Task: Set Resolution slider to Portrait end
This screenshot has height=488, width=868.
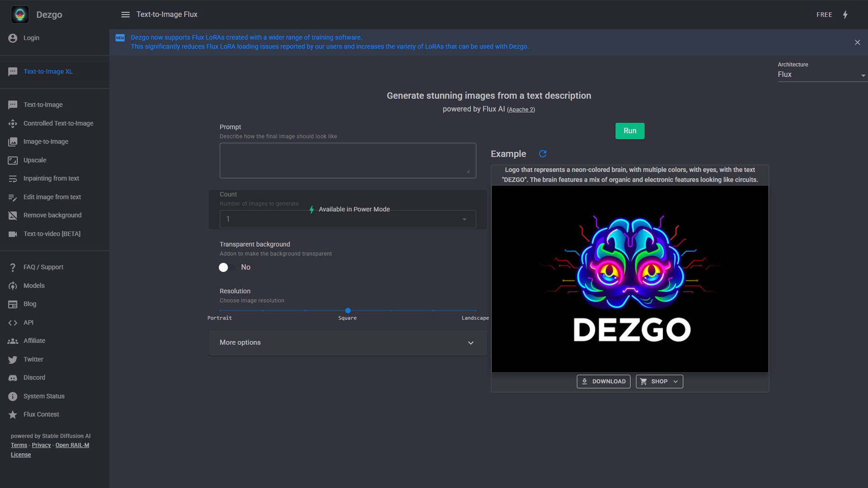Action: 220,310
